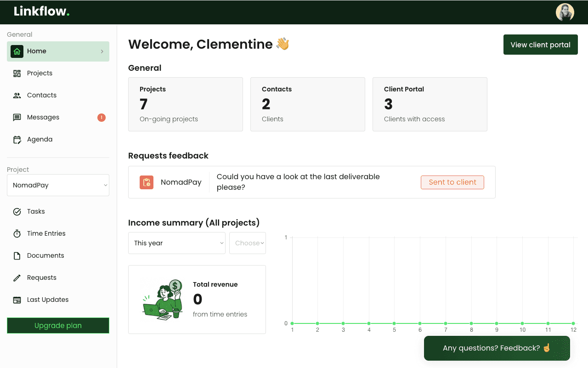Open Contacts from the sidebar

click(x=58, y=96)
